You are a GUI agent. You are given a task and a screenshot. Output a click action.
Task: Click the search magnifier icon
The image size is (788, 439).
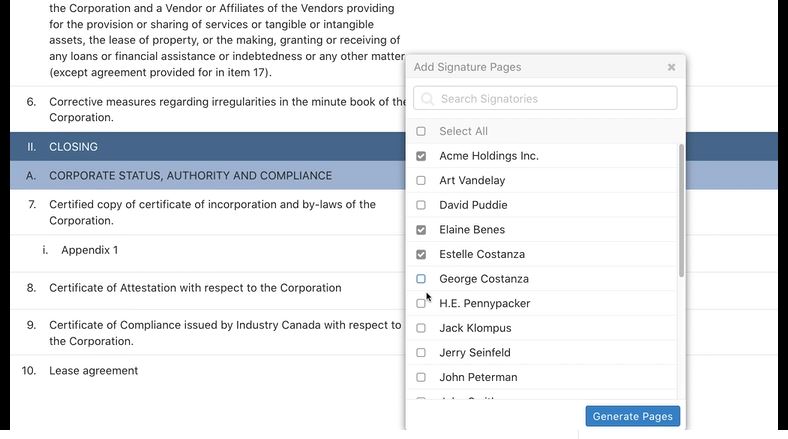pyautogui.click(x=427, y=98)
